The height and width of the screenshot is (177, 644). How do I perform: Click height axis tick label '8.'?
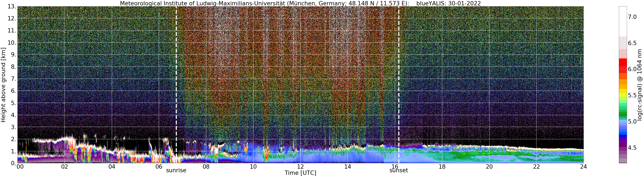[13, 67]
